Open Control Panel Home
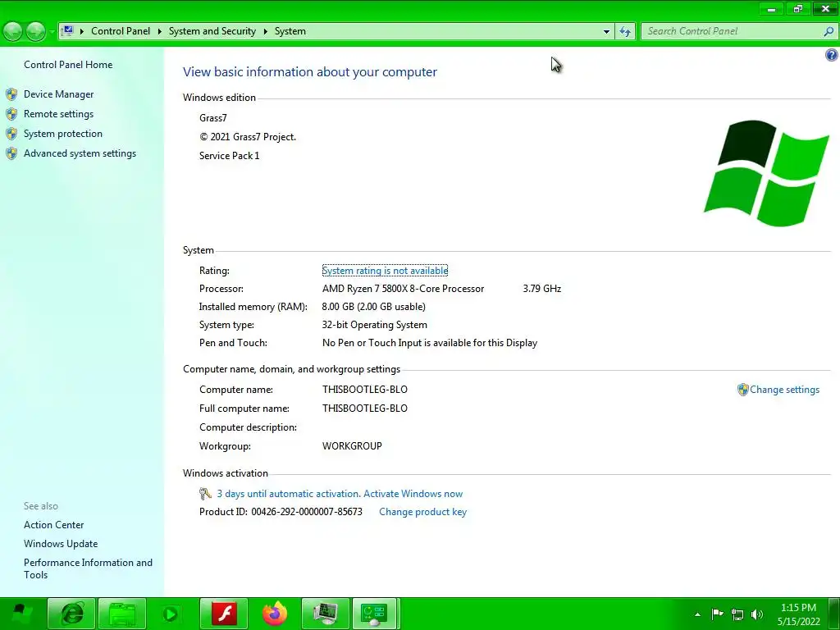 (x=68, y=64)
